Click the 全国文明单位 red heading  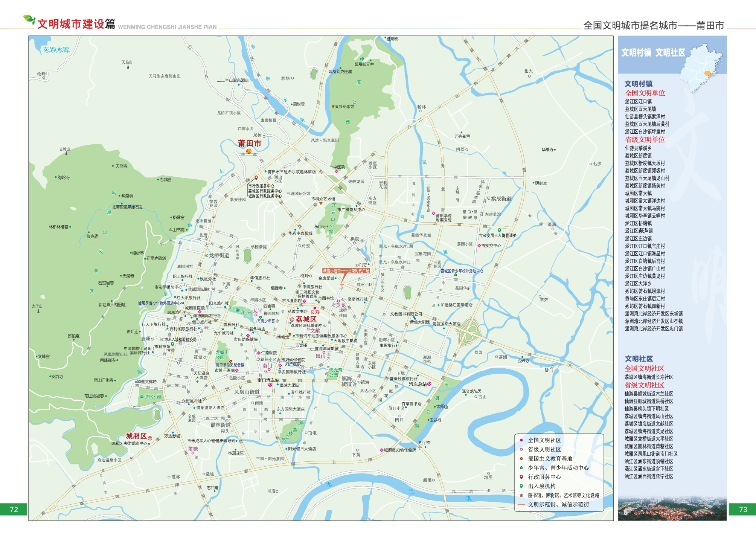click(645, 93)
